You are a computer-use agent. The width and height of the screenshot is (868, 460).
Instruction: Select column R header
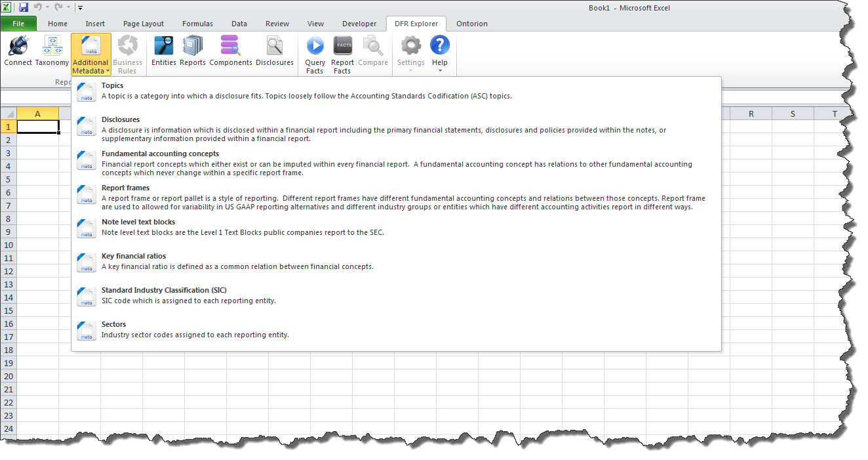coord(751,114)
